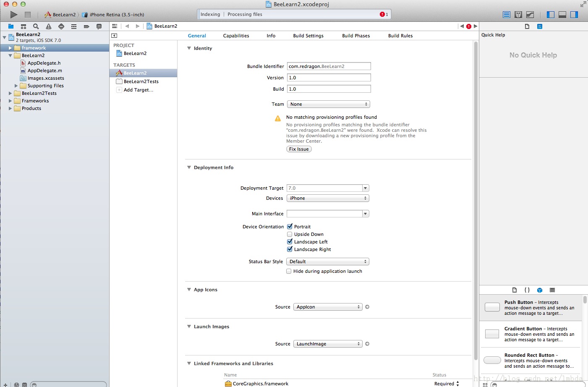588x387 pixels.
Task: Enable Upside Down orientation
Action: tap(290, 234)
